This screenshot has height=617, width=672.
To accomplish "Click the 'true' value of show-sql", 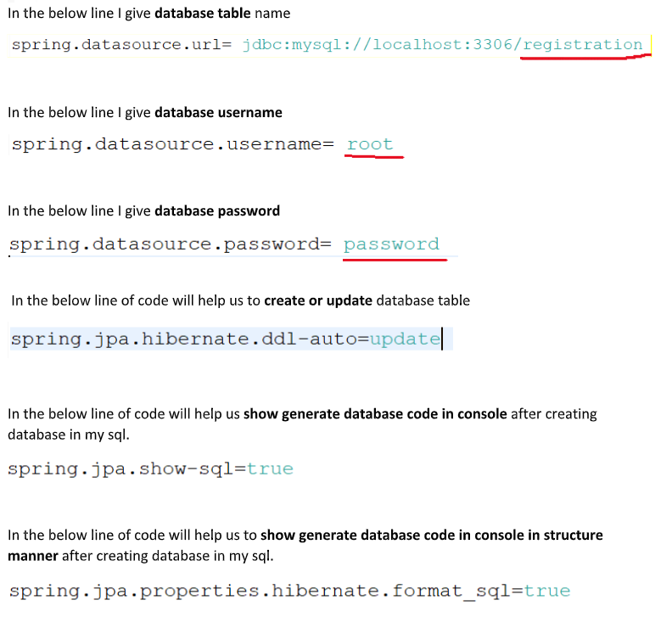I will click(270, 468).
